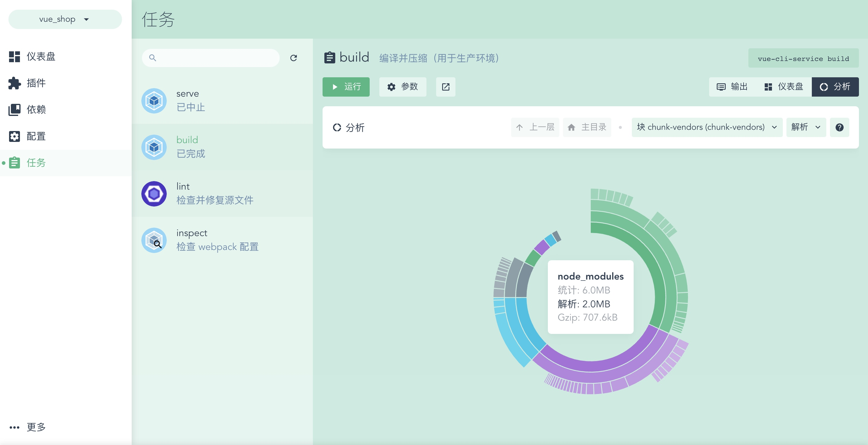Click the three-dots more icon

tap(14, 427)
